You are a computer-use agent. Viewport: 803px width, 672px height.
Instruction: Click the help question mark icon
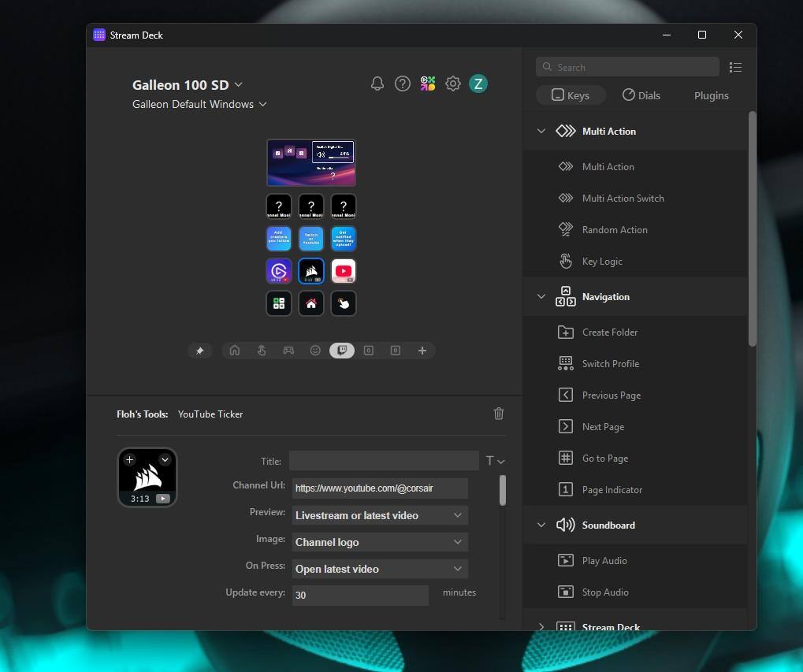tap(403, 84)
